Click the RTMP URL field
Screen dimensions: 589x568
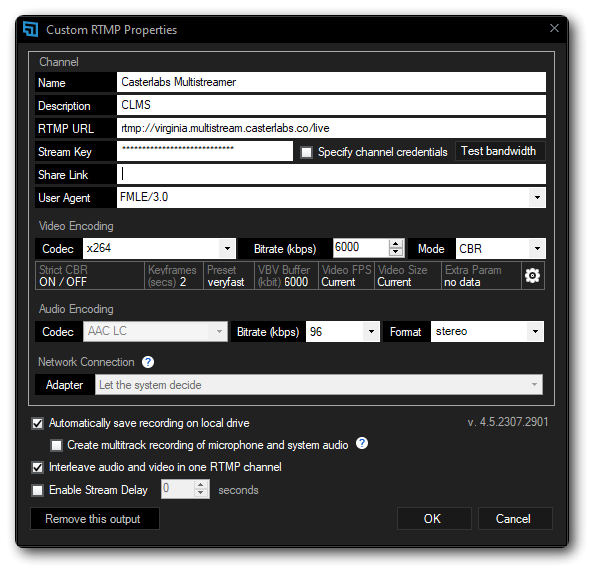(x=331, y=128)
